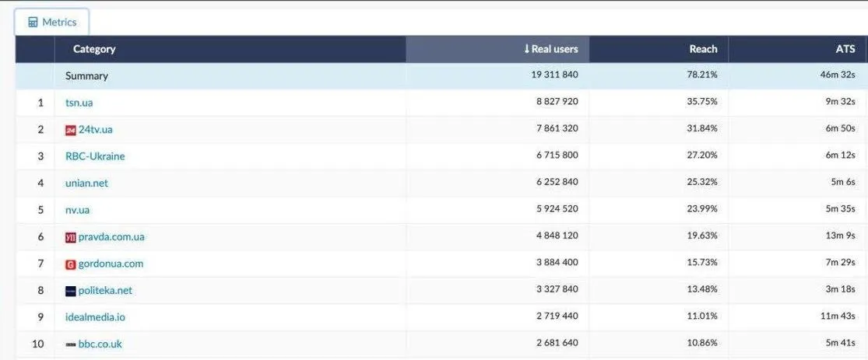Viewport: 868px width, 360px height.
Task: Click the pravda.com.ua red favicon
Action: pyautogui.click(x=71, y=237)
